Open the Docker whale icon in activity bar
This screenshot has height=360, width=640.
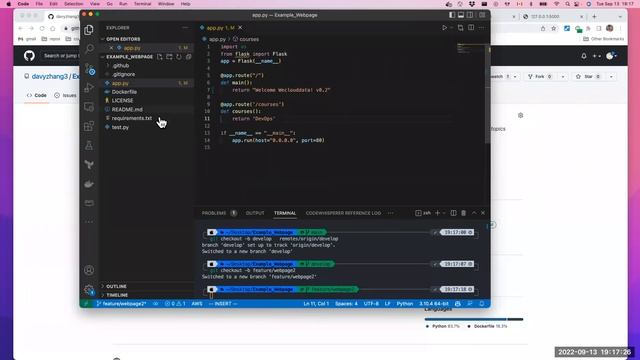pos(89,184)
